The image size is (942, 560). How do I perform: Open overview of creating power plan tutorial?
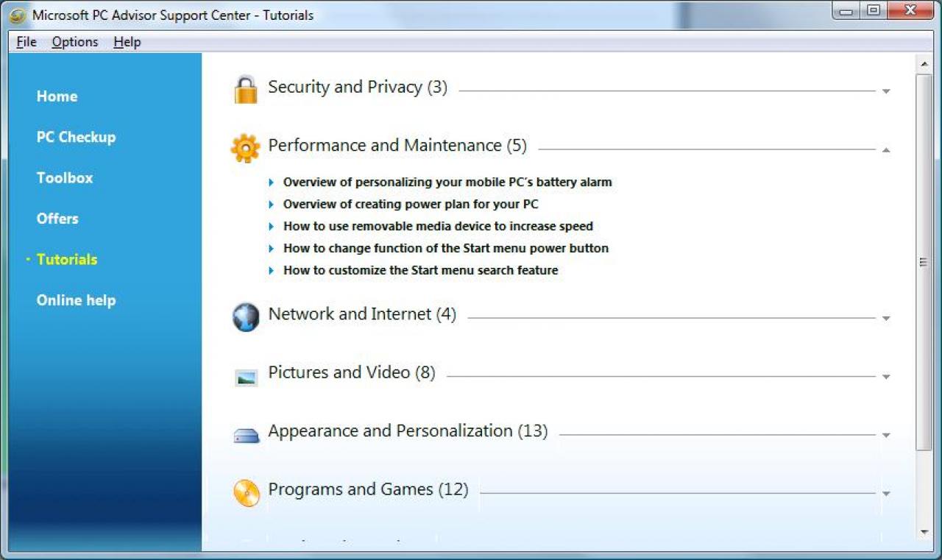click(411, 204)
